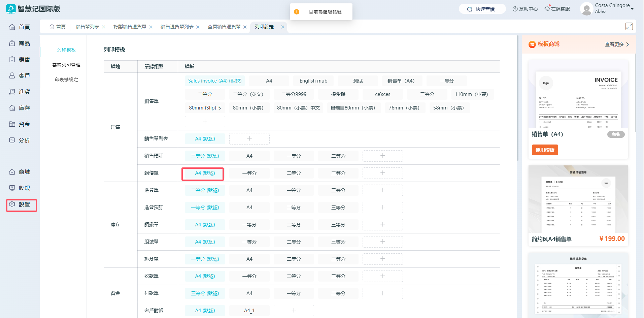Viewport: 644px width, 318px height.
Task: Open 在線客服 online support icon
Action: point(547,9)
